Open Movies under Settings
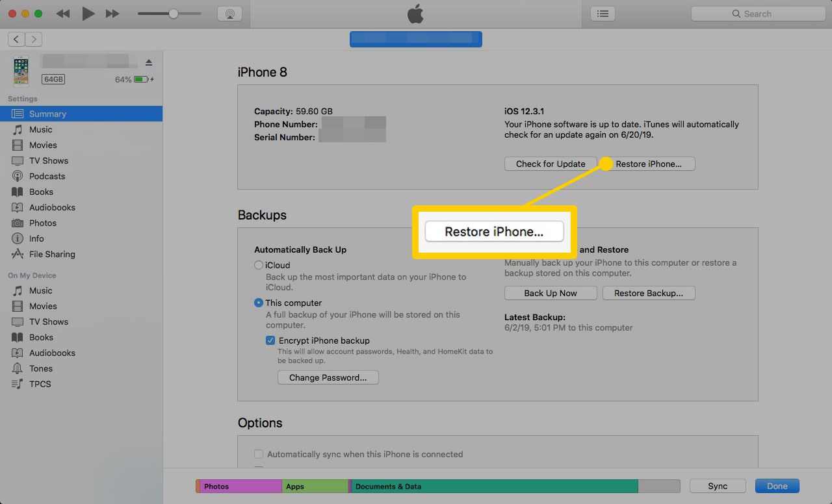 81,145
